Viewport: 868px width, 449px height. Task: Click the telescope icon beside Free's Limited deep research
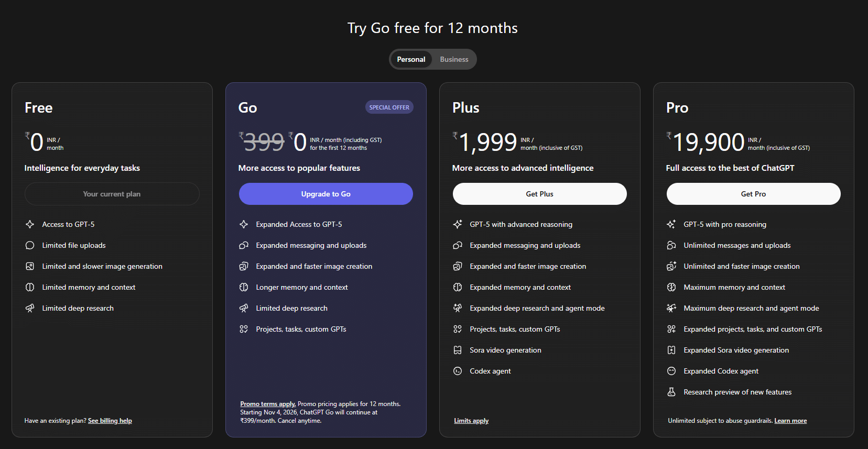[30, 308]
